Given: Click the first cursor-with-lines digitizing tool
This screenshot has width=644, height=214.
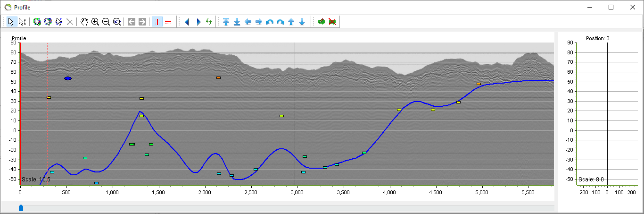Looking at the screenshot, I should point(37,22).
